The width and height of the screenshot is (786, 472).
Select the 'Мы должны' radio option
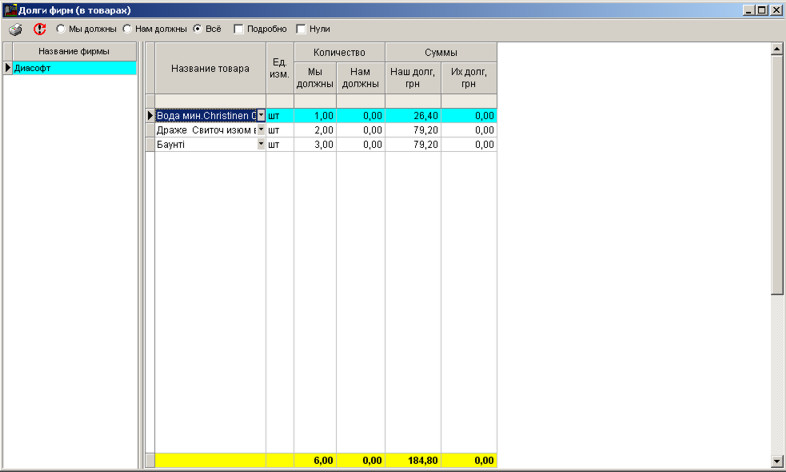click(61, 29)
